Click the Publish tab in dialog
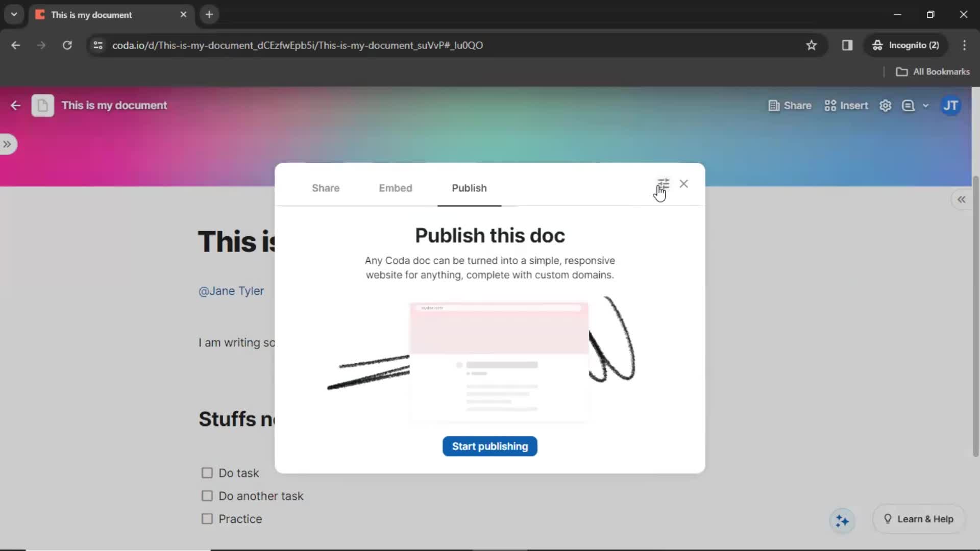 [x=469, y=188]
